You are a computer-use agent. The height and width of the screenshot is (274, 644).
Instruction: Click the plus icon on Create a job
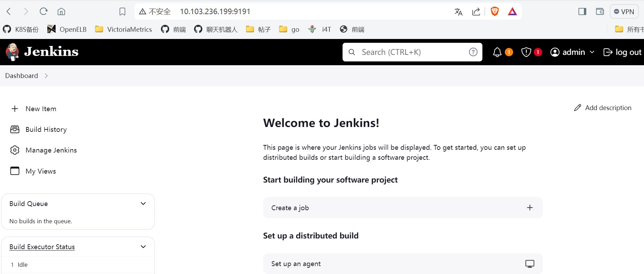point(530,208)
